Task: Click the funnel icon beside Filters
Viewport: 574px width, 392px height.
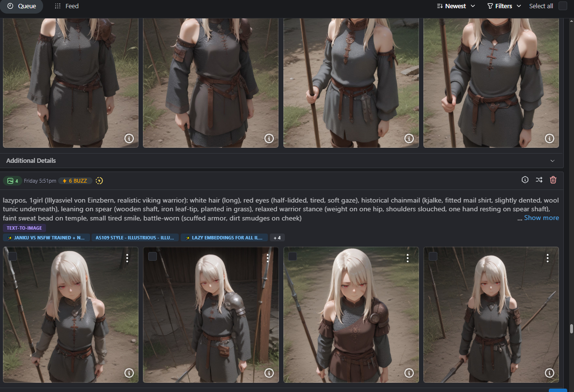Action: point(490,6)
